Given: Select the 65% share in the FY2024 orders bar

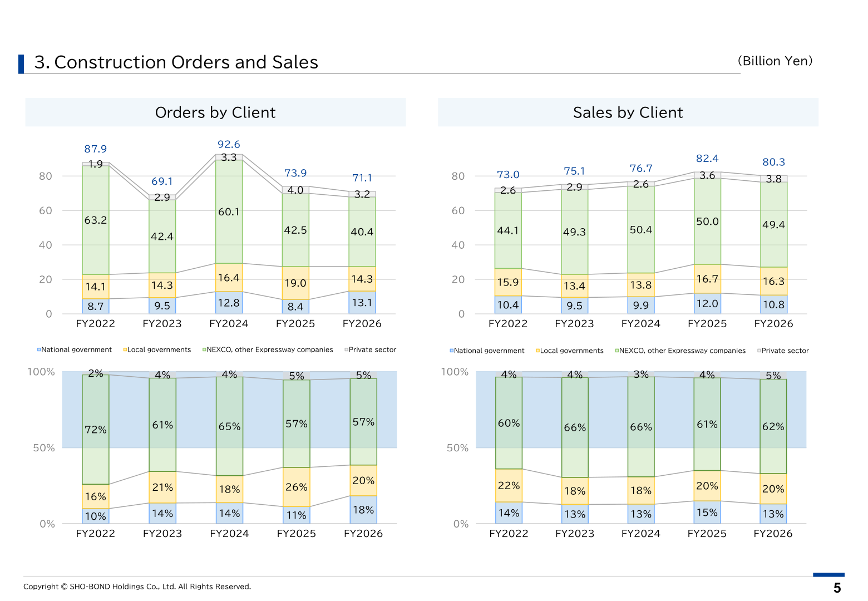Looking at the screenshot, I should coord(229,427).
